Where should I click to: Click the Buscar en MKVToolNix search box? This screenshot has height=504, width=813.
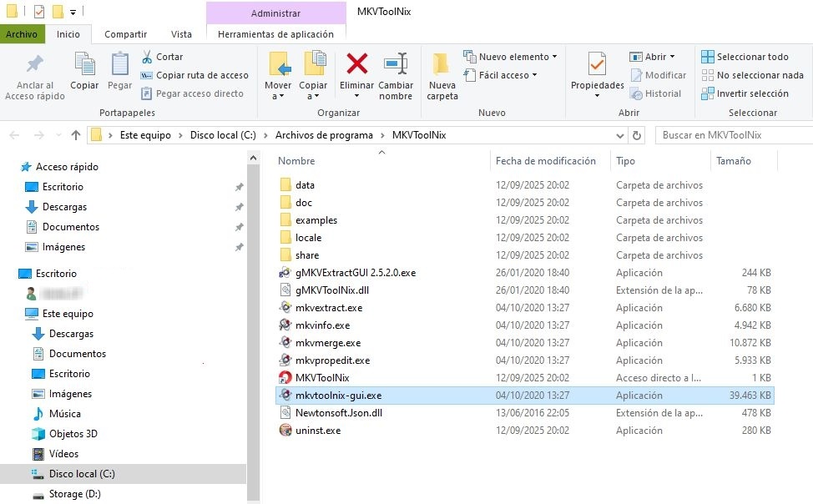731,135
